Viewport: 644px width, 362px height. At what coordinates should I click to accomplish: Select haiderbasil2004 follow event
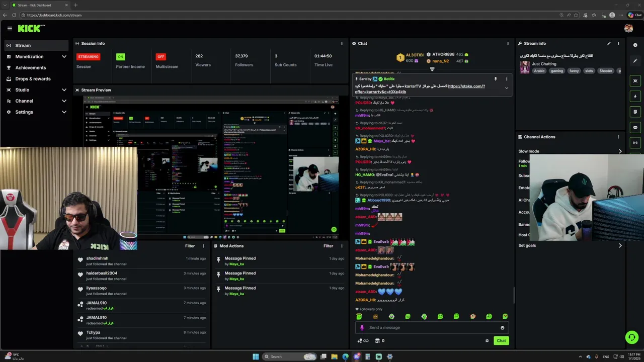point(141,276)
